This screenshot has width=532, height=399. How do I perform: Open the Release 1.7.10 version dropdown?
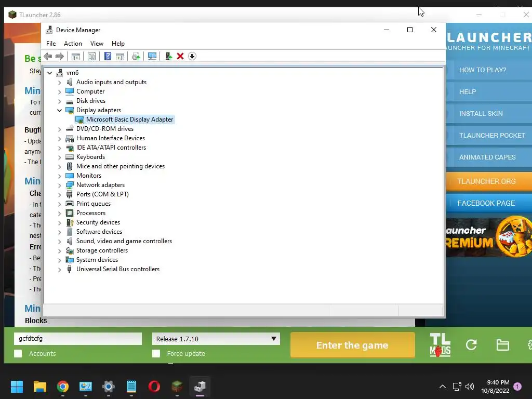tap(216, 339)
